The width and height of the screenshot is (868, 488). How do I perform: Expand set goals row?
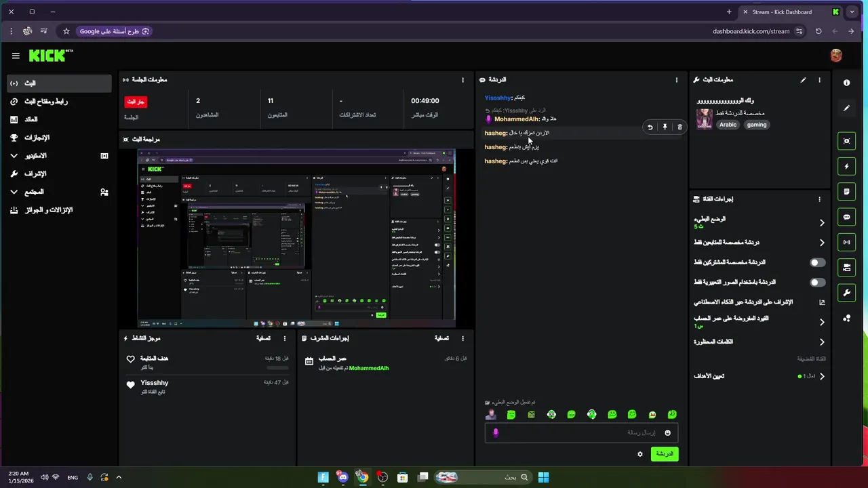[x=821, y=376]
